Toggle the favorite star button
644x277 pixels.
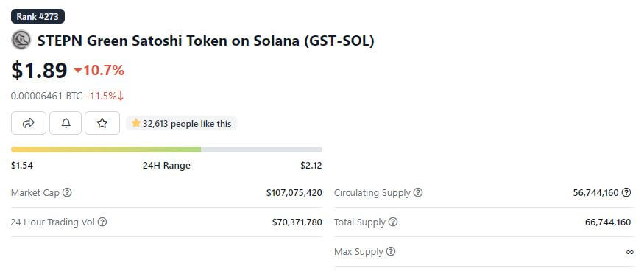[x=102, y=123]
